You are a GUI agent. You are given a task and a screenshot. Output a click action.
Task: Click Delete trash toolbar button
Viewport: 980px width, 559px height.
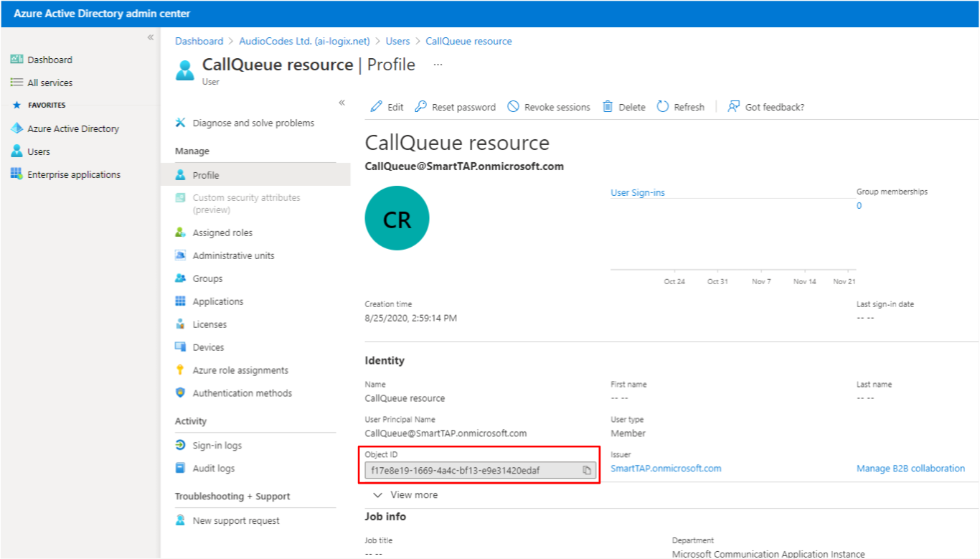(623, 107)
